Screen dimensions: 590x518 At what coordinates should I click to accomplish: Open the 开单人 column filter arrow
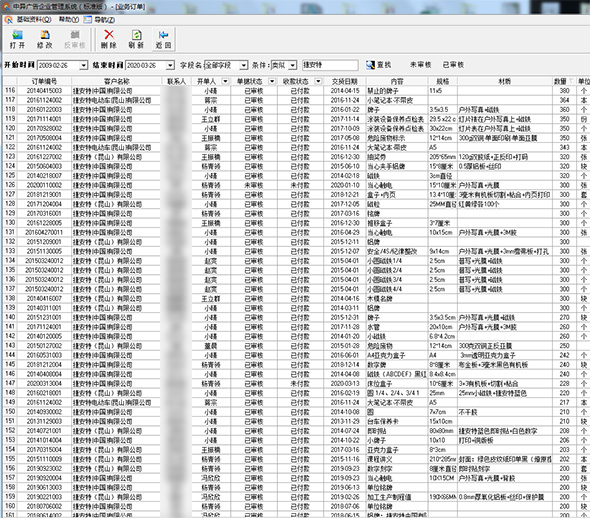(x=225, y=81)
